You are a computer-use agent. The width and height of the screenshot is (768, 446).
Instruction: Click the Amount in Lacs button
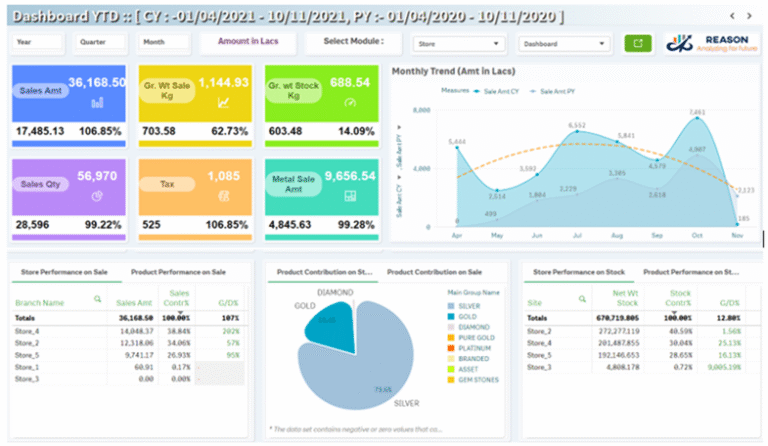246,42
